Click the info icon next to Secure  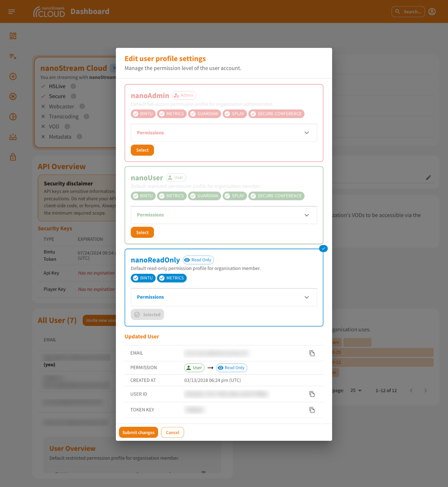[x=73, y=96]
